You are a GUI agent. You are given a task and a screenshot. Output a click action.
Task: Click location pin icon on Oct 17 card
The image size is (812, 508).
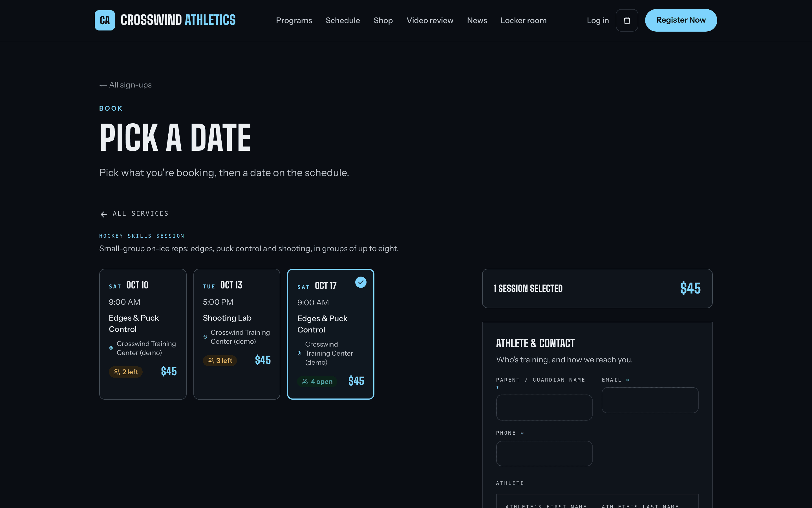[x=299, y=353]
